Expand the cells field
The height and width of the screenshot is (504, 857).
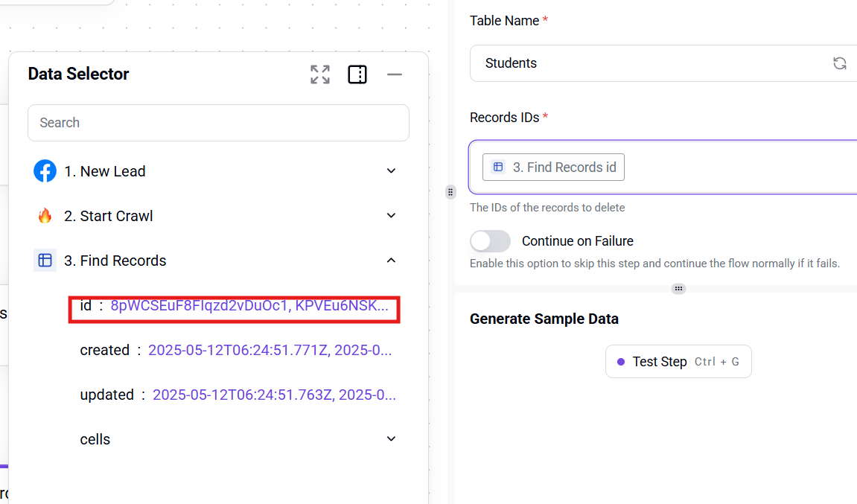(x=391, y=439)
